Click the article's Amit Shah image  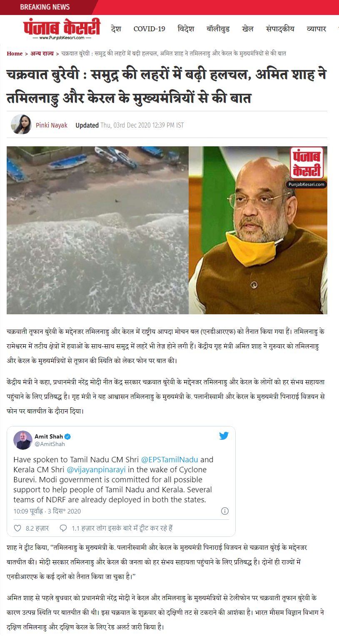click(258, 230)
